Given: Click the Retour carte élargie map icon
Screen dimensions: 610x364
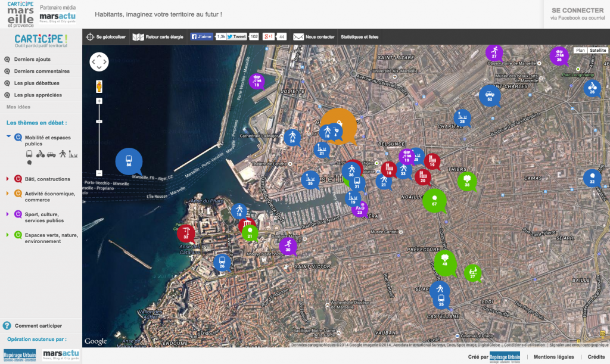Looking at the screenshot, I should click(x=138, y=37).
